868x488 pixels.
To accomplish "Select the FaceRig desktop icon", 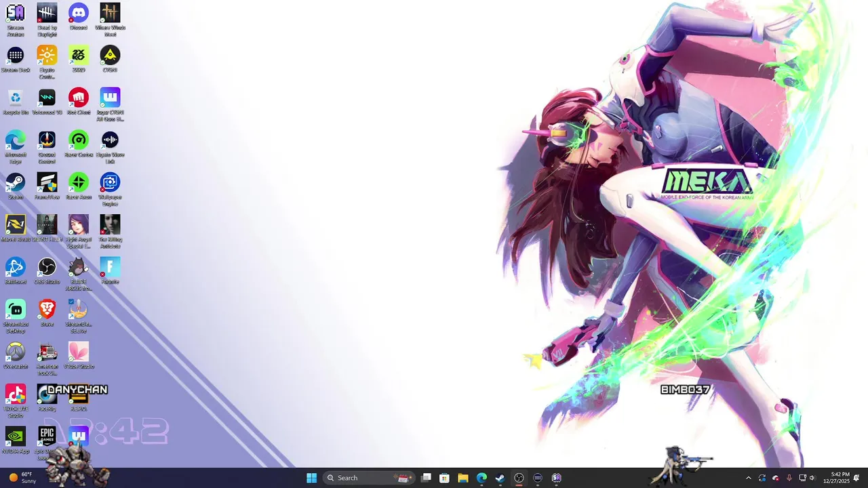I will 47,398.
